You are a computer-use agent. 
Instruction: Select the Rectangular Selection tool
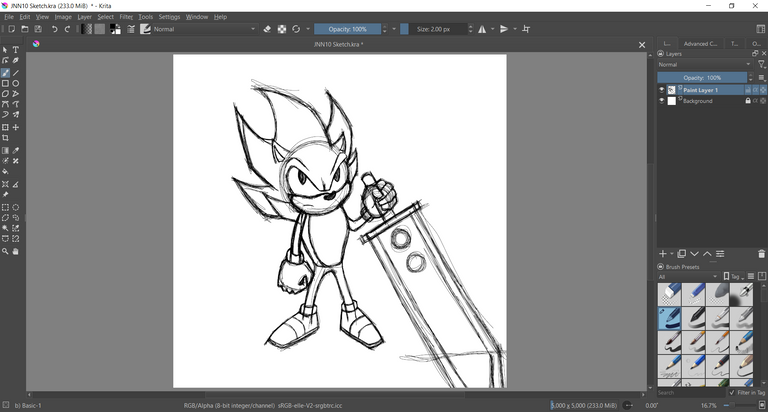[5, 208]
